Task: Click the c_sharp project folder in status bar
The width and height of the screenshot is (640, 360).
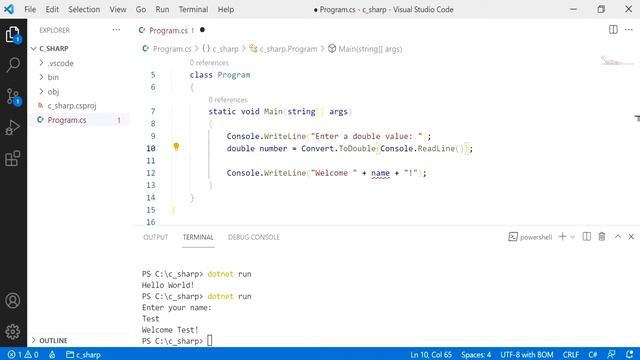Action: click(83, 354)
